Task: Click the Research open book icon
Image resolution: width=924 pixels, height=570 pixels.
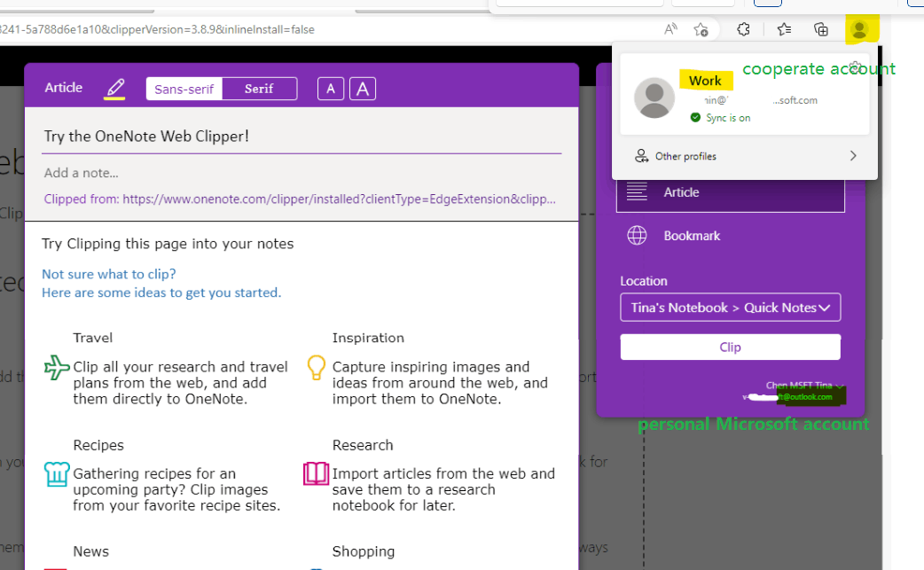Action: tap(316, 473)
